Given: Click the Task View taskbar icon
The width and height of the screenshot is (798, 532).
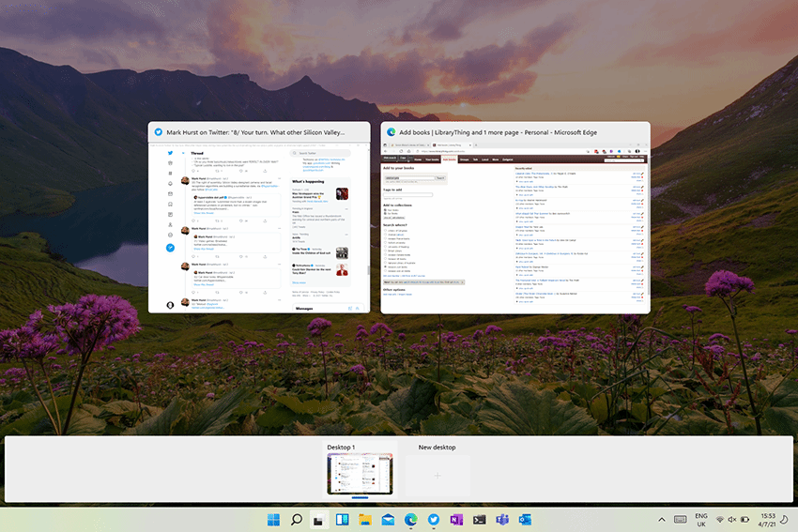Looking at the screenshot, I should (x=319, y=519).
